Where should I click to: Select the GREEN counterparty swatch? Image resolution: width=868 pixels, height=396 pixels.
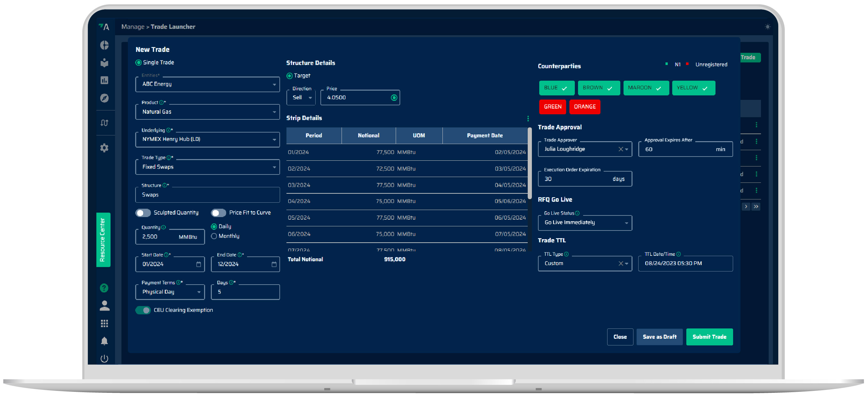coord(552,107)
